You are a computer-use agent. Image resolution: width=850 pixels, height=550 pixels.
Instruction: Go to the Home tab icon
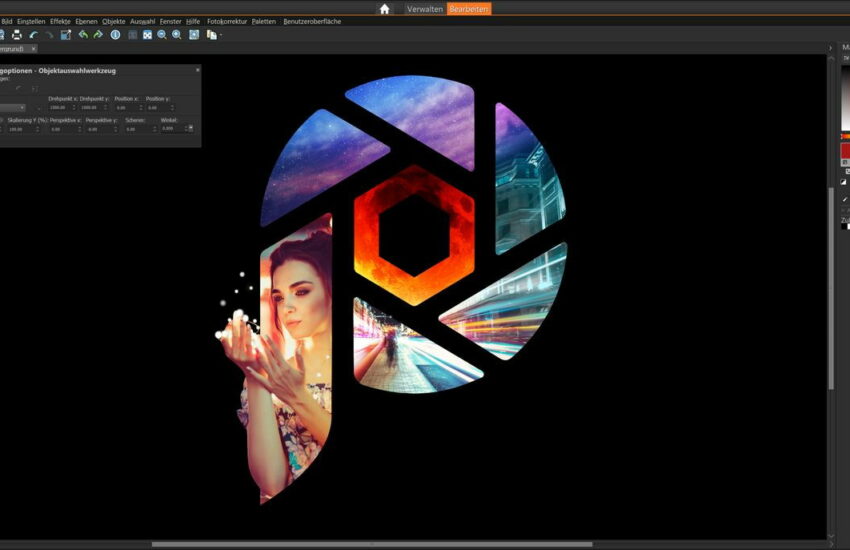point(384,9)
